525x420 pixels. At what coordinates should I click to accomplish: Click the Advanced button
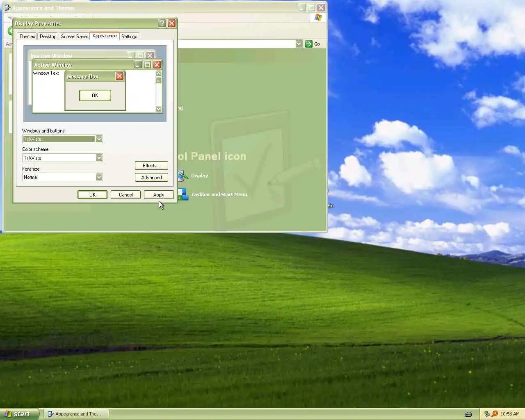(151, 178)
